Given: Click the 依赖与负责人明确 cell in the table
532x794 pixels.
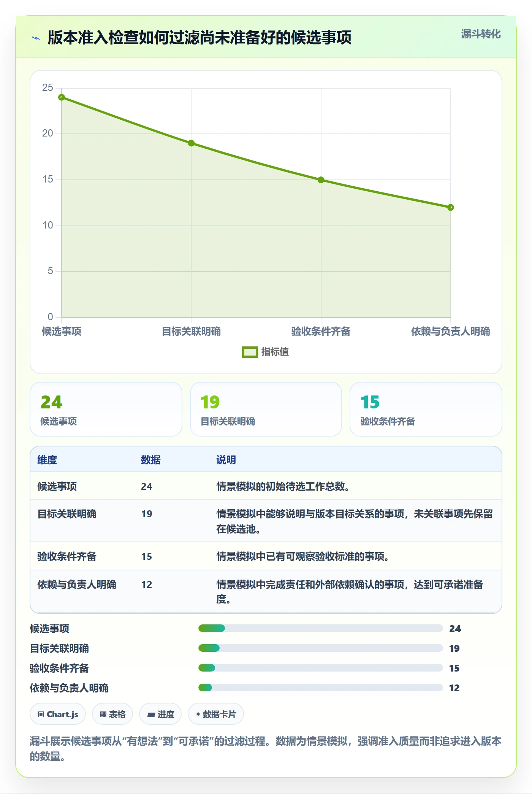Looking at the screenshot, I should tap(77, 584).
